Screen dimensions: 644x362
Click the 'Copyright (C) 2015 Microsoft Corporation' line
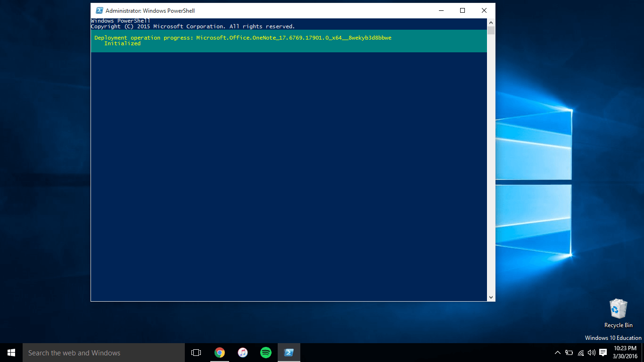click(193, 26)
